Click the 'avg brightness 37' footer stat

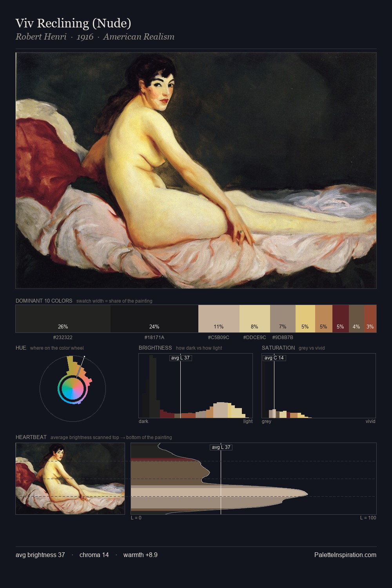(40, 555)
